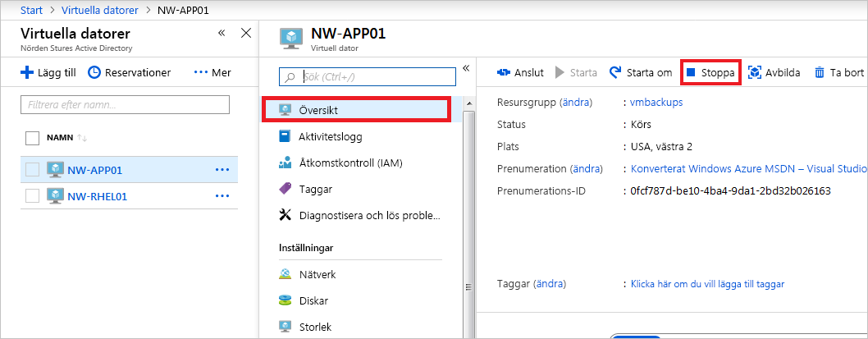Click ändra next to Prenumeration
Screen dimensions: 868x339
[x=586, y=168]
